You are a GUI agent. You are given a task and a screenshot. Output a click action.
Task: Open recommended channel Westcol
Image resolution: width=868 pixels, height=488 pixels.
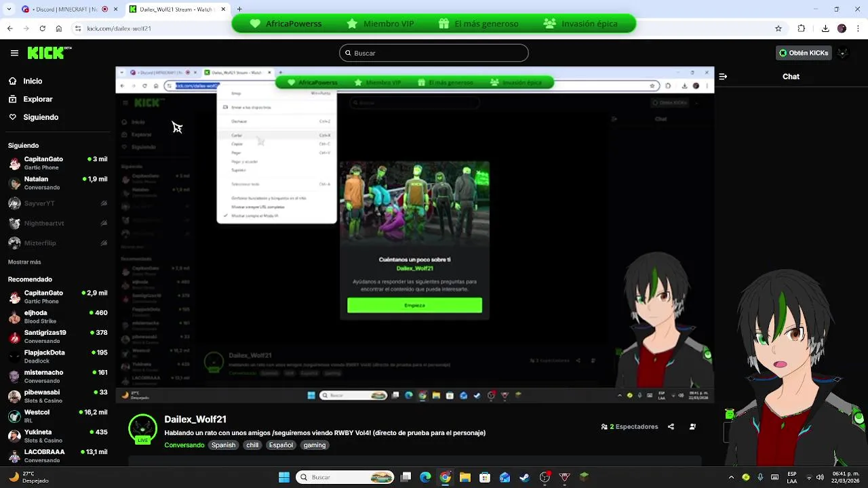[x=58, y=416]
